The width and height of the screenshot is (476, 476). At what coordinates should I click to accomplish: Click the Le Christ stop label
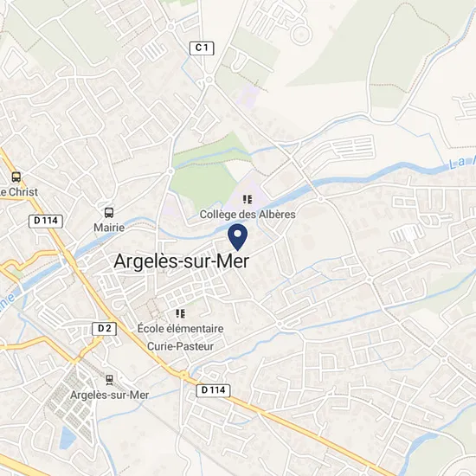[19, 192]
